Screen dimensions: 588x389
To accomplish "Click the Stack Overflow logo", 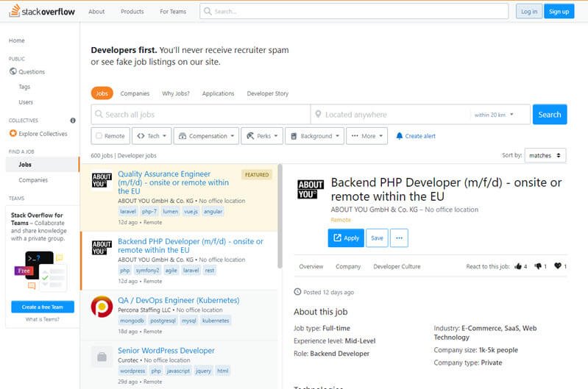I will click(x=42, y=11).
